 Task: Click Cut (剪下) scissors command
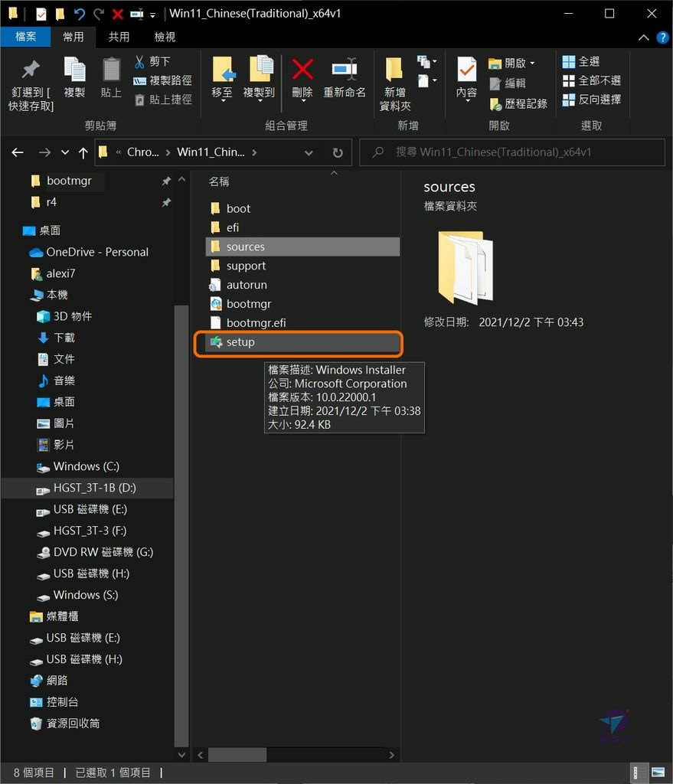[x=152, y=61]
